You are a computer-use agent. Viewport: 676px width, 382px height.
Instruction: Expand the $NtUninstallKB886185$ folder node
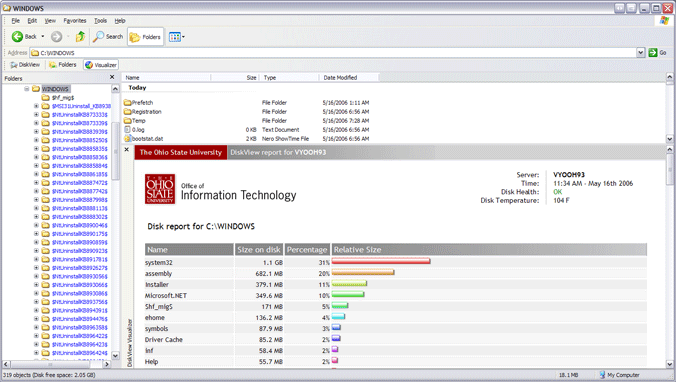(36, 174)
